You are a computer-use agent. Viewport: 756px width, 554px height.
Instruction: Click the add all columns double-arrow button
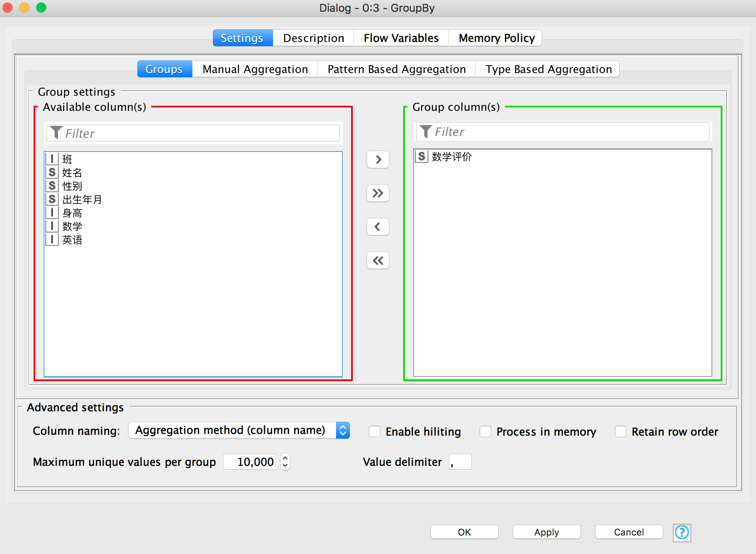pyautogui.click(x=378, y=193)
